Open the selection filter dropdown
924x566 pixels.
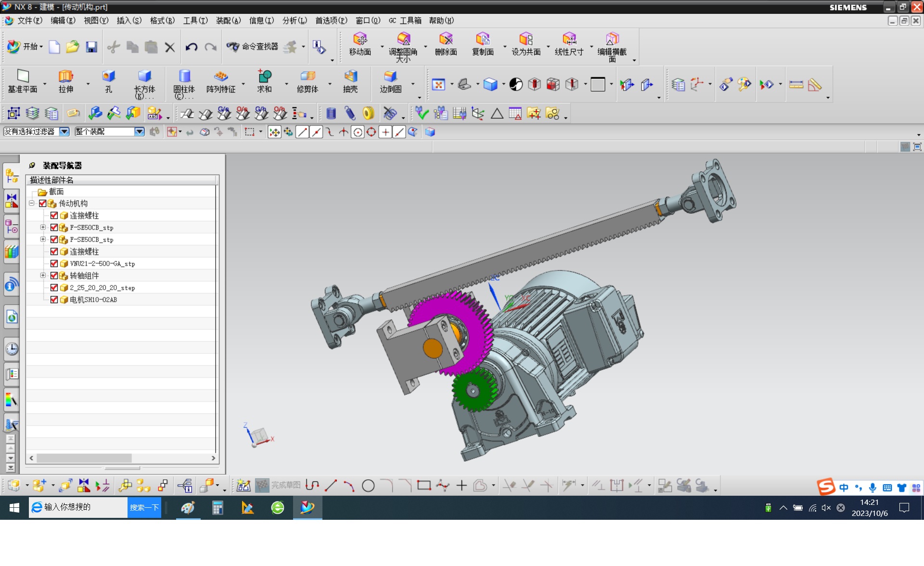64,131
